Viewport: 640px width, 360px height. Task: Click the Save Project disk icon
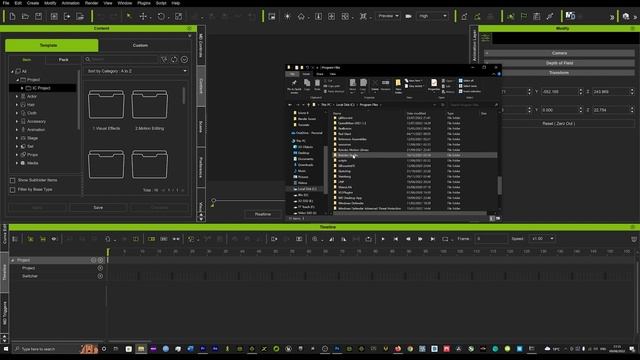point(38,16)
